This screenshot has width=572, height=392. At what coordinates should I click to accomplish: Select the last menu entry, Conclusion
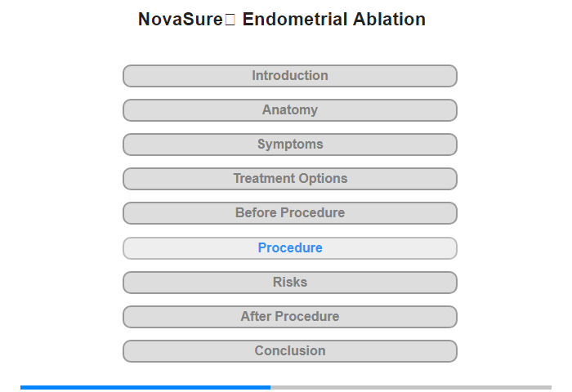pyautogui.click(x=290, y=351)
